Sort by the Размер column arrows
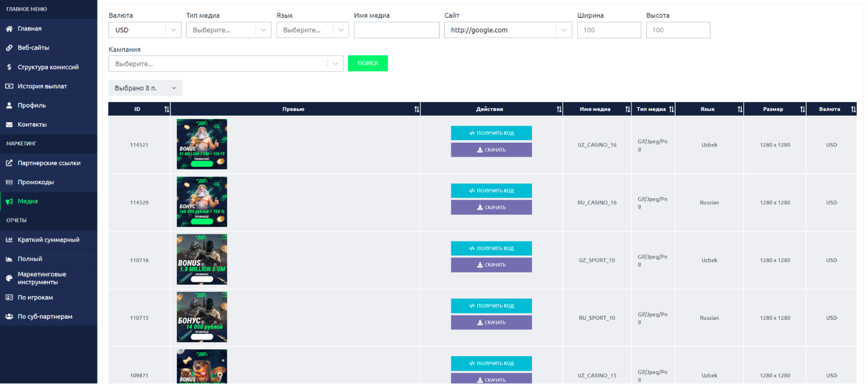The width and height of the screenshot is (868, 384). pos(802,109)
